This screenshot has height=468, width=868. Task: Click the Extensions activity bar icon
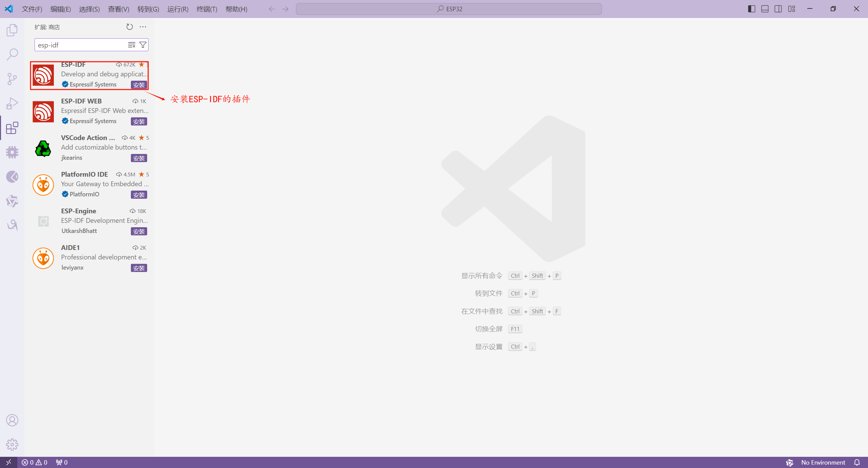(x=12, y=128)
